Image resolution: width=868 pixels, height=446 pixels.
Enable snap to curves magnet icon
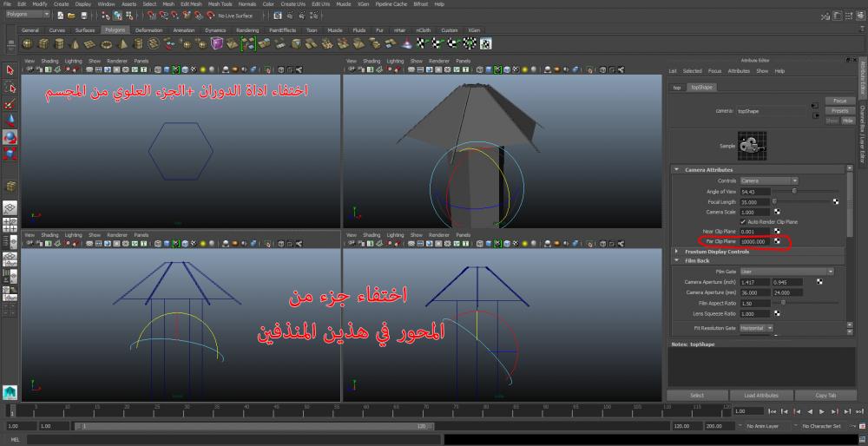(164, 15)
